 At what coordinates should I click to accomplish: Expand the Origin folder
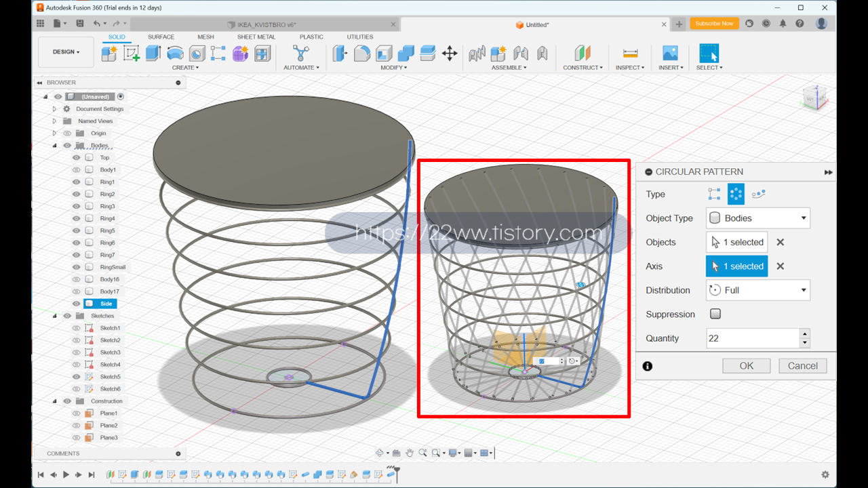pos(55,134)
